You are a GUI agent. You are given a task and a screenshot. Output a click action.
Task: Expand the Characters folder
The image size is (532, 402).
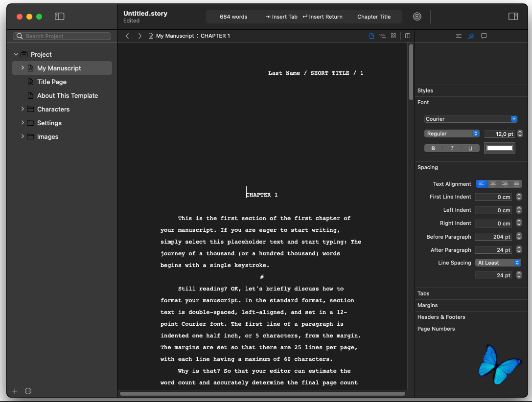tap(23, 109)
